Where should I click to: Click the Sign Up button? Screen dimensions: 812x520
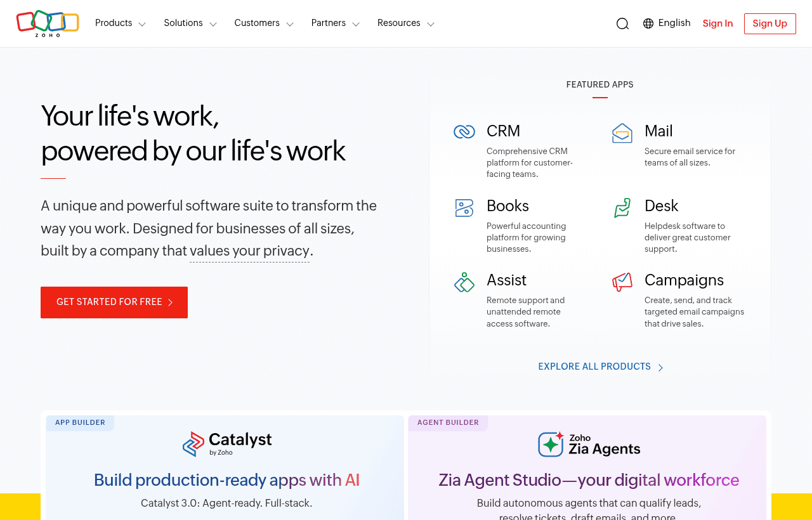click(x=770, y=23)
